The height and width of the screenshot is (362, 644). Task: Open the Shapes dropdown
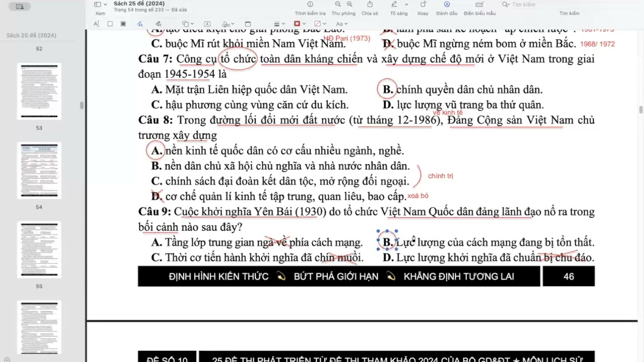tap(188, 24)
